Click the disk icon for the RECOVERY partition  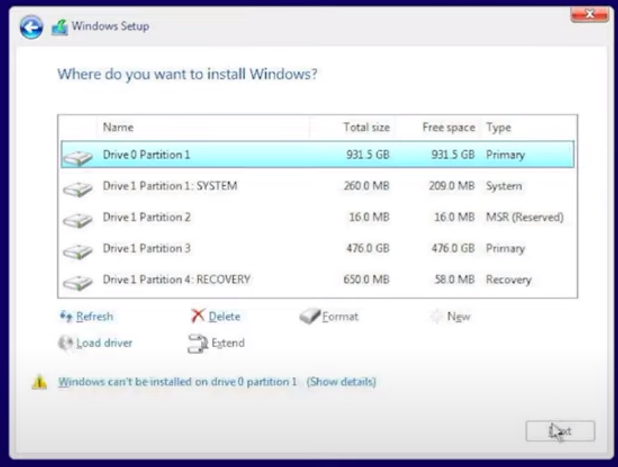pos(78,282)
